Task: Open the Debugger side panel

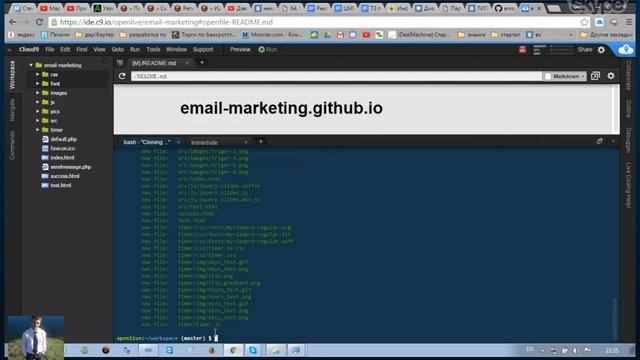Action: click(x=628, y=140)
